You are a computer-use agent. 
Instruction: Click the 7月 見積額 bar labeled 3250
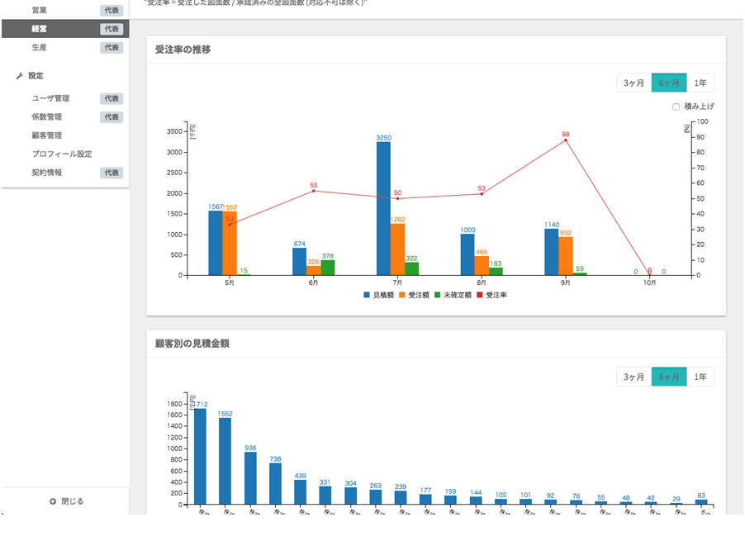(x=383, y=208)
